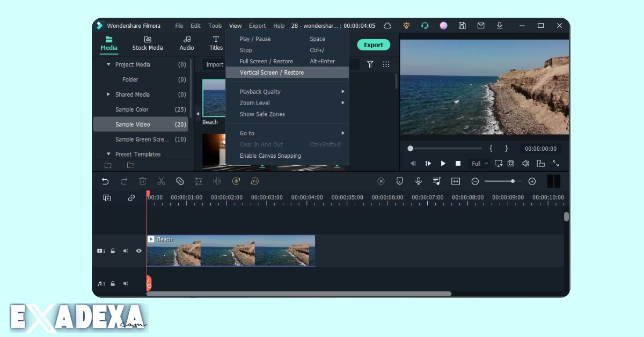644x337 pixels.
Task: Click the Render Preview icon
Action: (380, 181)
